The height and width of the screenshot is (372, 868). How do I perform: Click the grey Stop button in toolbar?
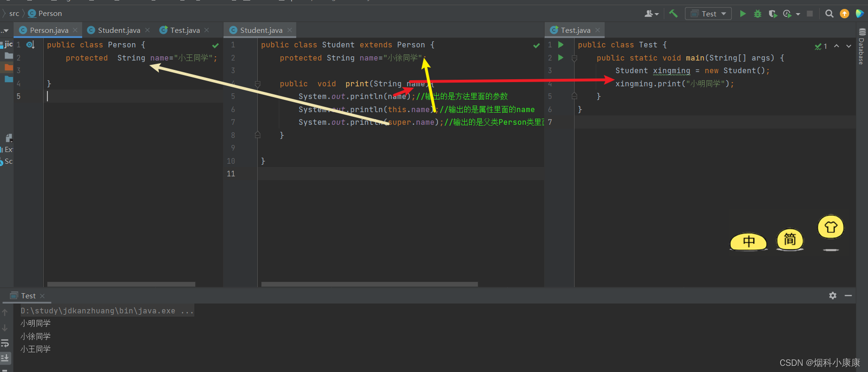(810, 14)
